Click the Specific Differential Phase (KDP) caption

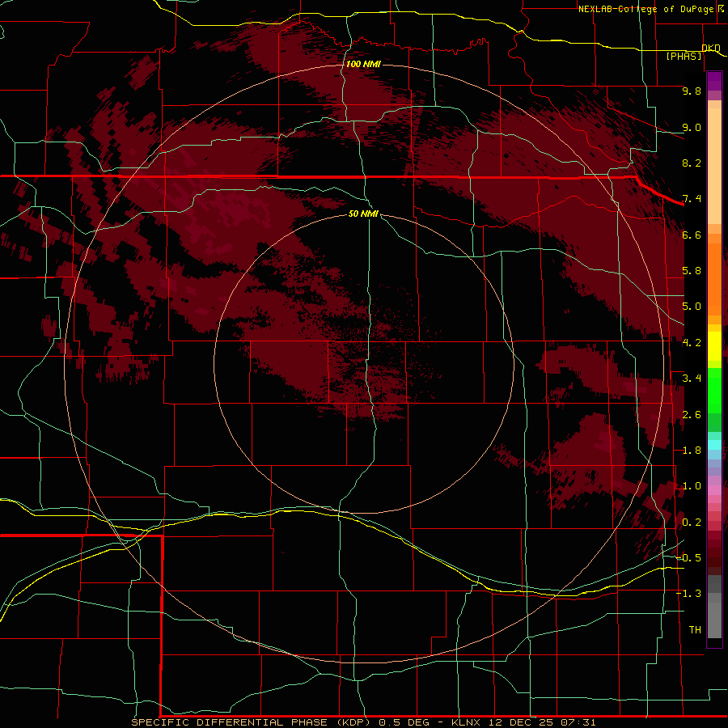(252, 722)
